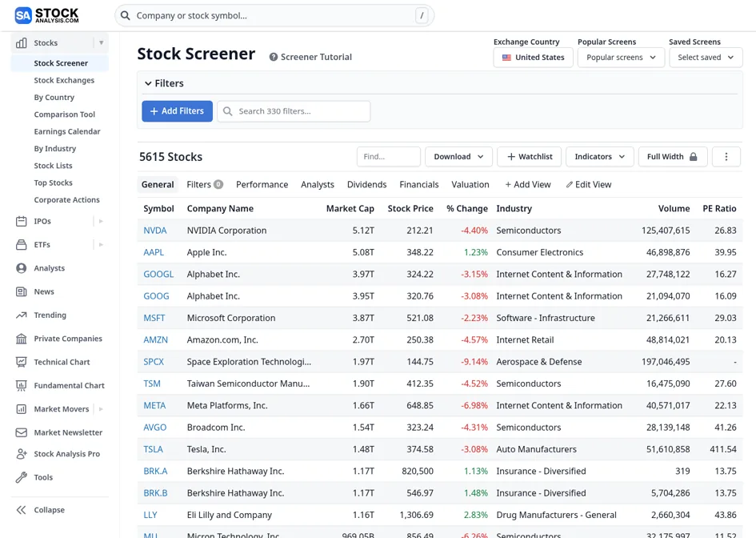The image size is (756, 538).
Task: Sort by the % Change column header
Action: [466, 208]
